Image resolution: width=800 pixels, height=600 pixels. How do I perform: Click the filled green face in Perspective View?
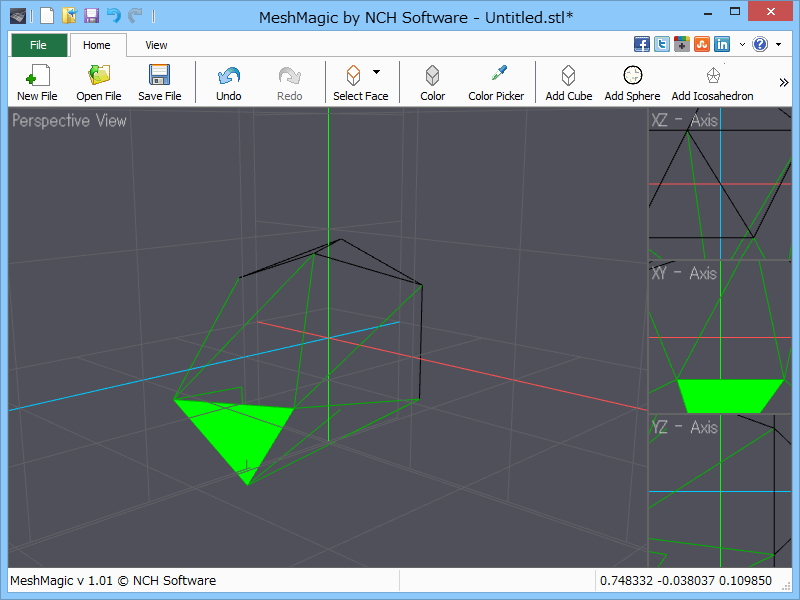pos(240,434)
